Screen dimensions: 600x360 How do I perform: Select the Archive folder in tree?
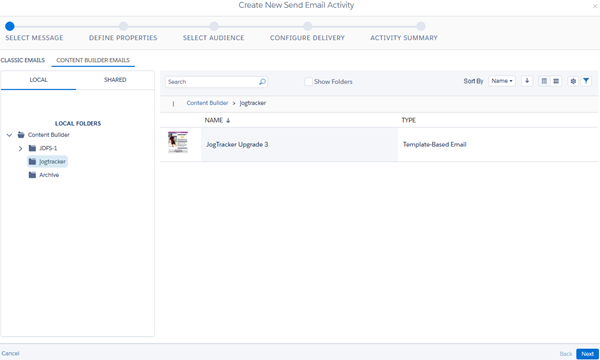click(x=49, y=175)
